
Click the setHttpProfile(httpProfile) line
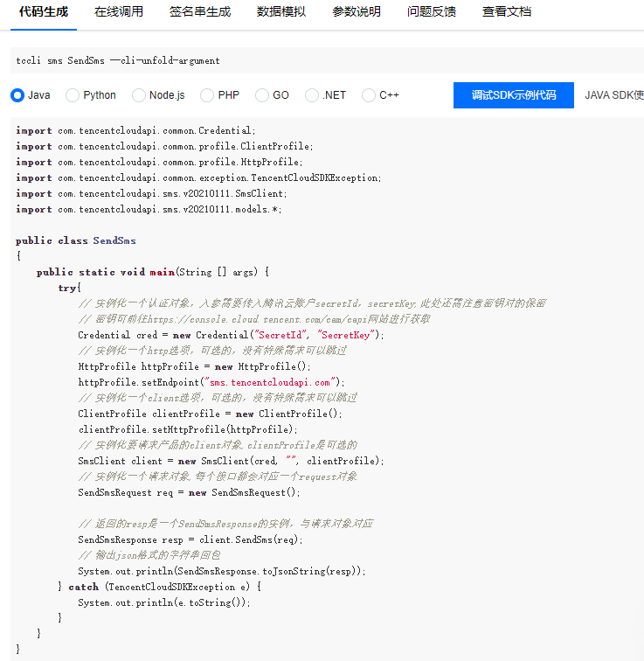(188, 429)
